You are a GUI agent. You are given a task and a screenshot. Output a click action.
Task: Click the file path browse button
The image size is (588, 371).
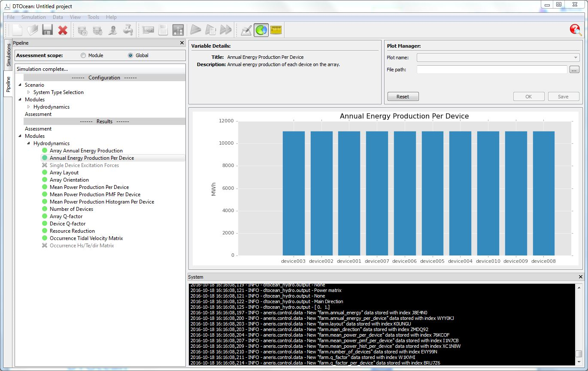pyautogui.click(x=574, y=70)
